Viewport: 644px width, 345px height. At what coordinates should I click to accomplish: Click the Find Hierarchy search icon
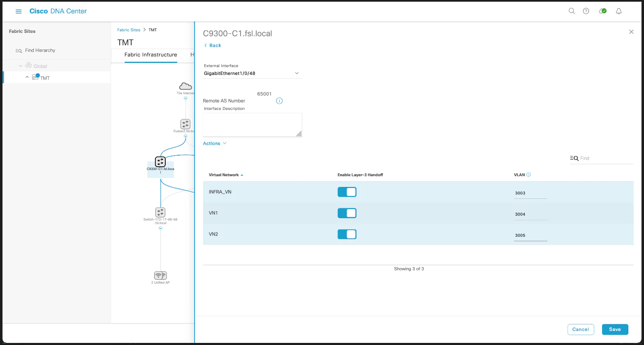[x=19, y=51]
